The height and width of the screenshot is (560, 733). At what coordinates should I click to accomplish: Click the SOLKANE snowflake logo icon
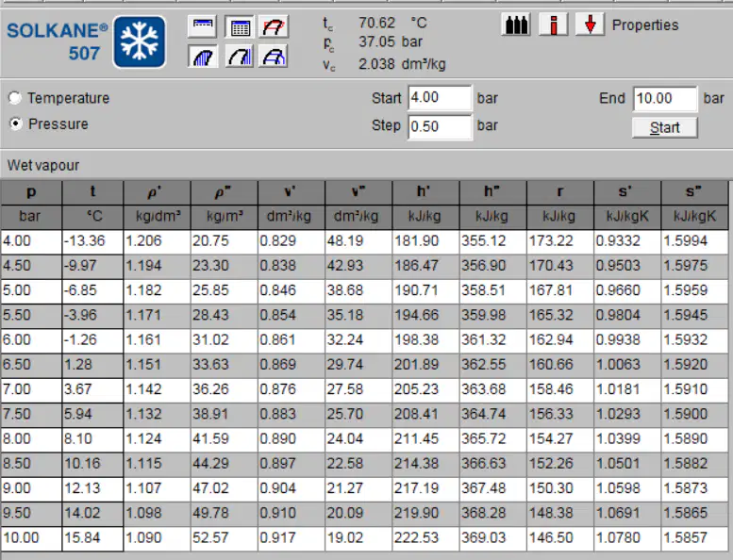[140, 42]
